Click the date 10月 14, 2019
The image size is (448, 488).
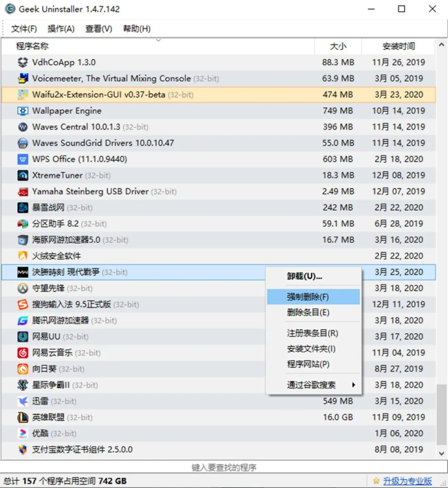pos(399,111)
